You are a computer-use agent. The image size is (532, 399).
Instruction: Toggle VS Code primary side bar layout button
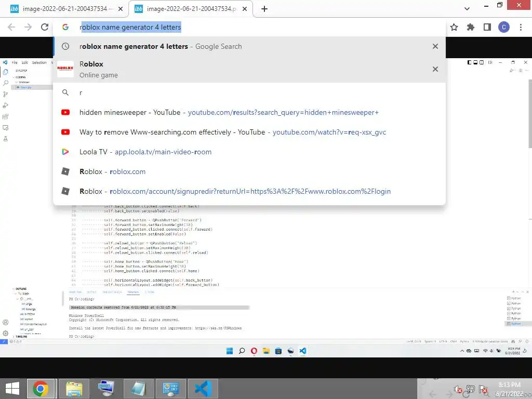coord(469,62)
